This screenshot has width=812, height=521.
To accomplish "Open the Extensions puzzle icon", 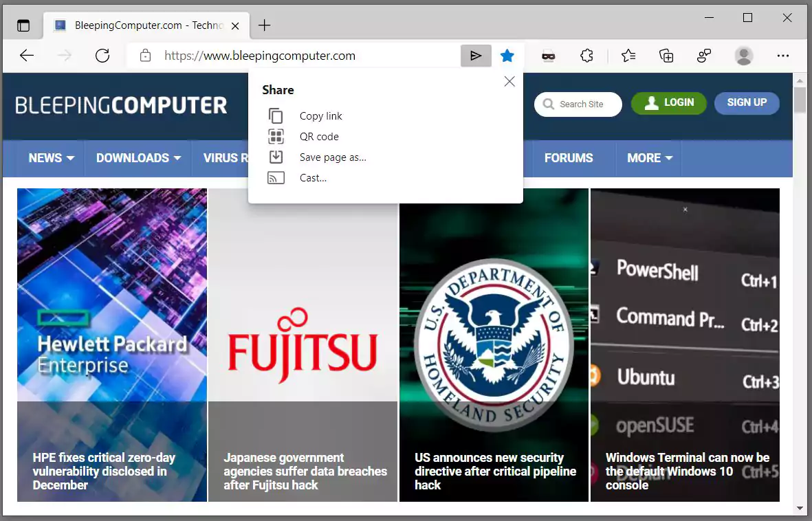I will coord(586,56).
